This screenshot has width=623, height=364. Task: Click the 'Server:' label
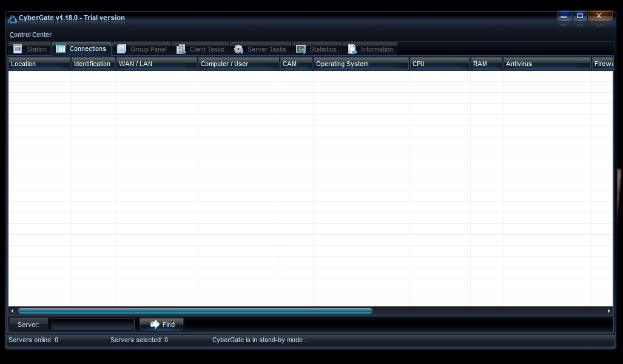[x=29, y=325]
